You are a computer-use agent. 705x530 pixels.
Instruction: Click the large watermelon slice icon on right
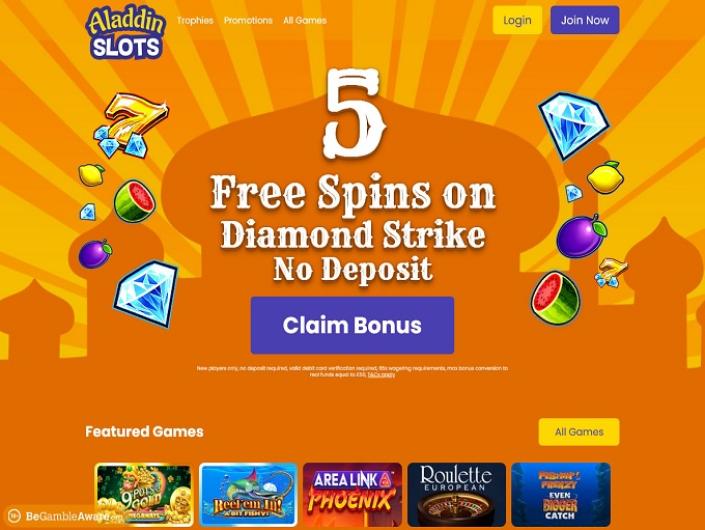pyautogui.click(x=556, y=298)
